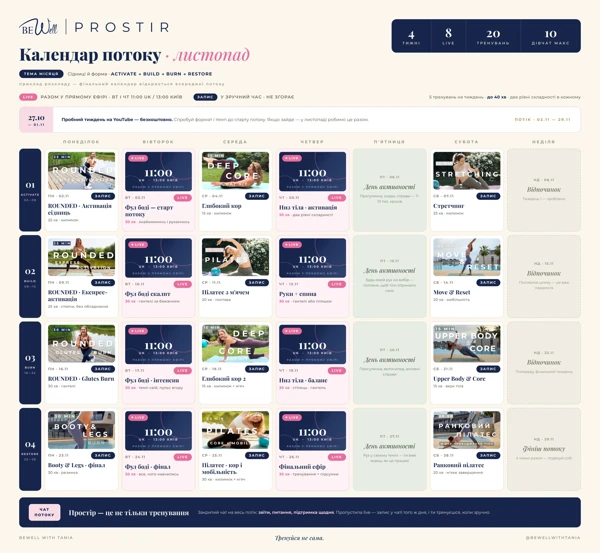Image resolution: width=600 pixels, height=553 pixels.
Task: Open the 11:00 live tile for 'Фінальний ефір'
Action: click(312, 431)
